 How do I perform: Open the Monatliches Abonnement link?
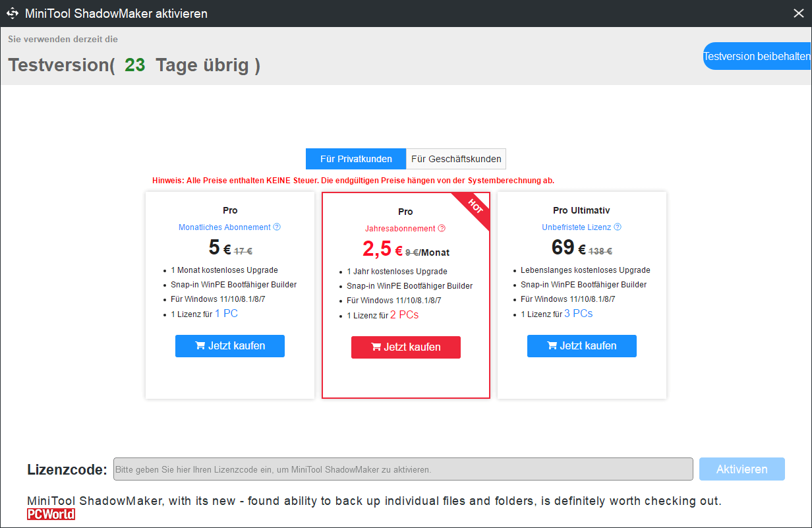225,227
